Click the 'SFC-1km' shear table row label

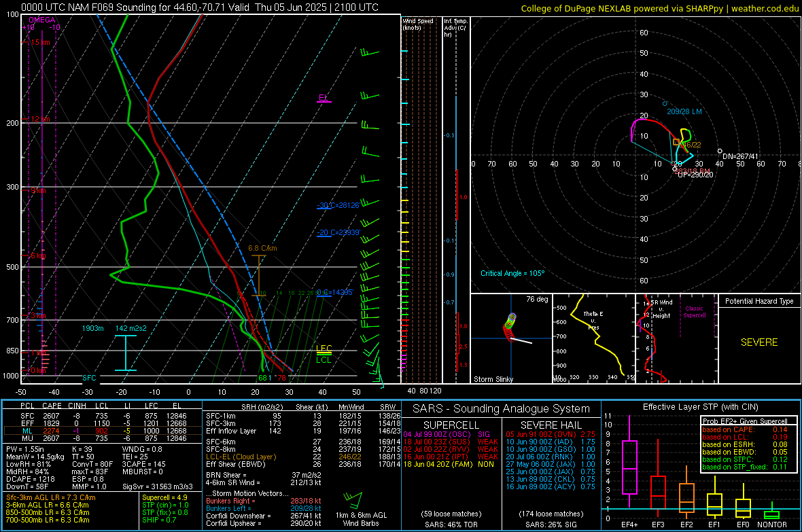(221, 416)
